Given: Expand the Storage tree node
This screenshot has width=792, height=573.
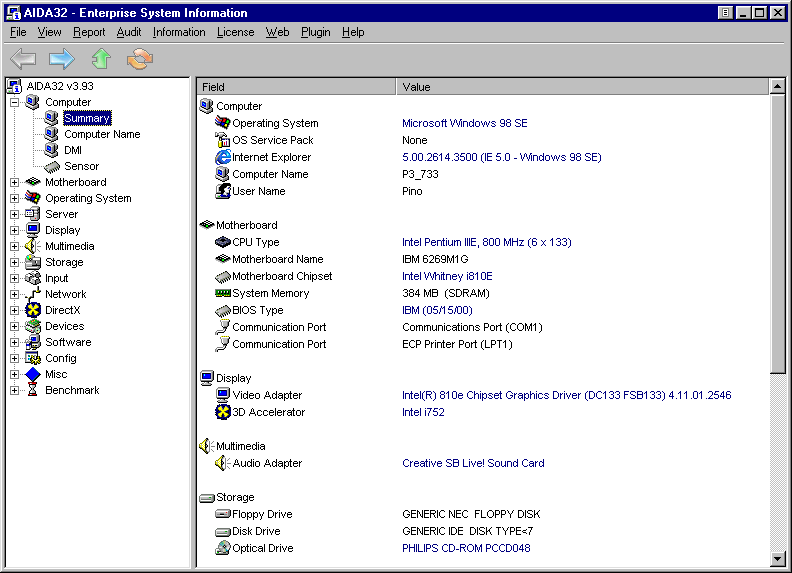Looking at the screenshot, I should tap(15, 262).
